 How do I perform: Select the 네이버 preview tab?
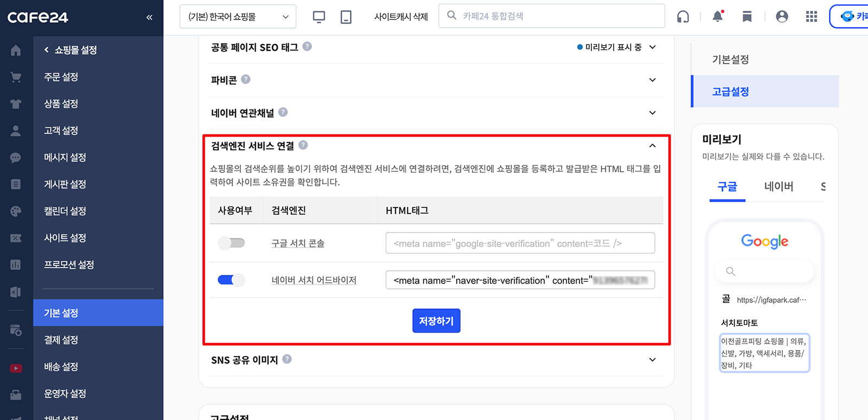[778, 187]
